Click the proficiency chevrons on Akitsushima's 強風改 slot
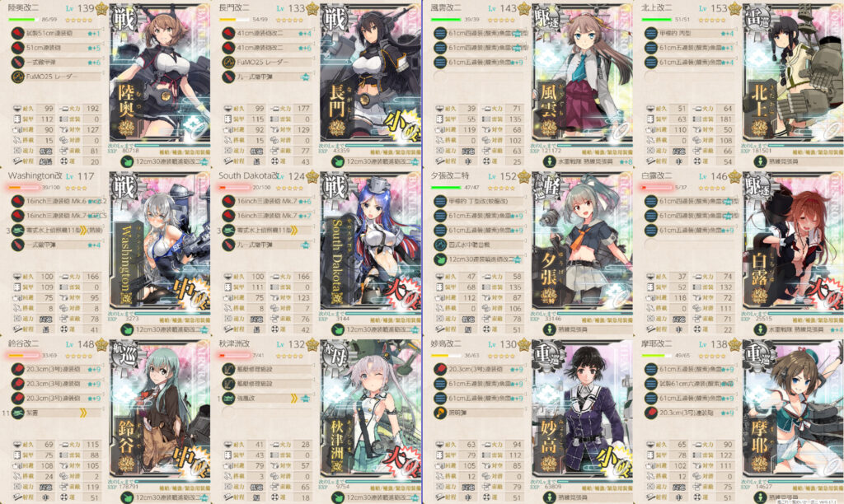Viewport: 844px width, 504px height. 294,399
